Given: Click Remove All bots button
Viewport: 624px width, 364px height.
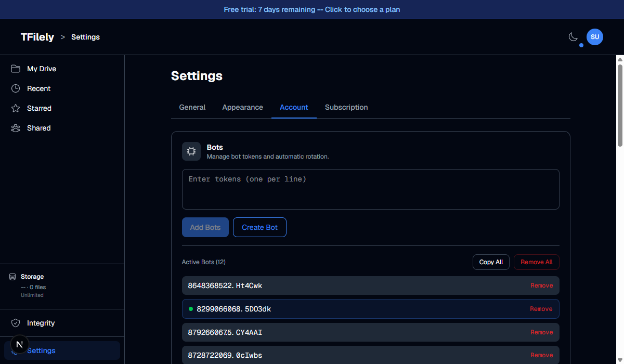Looking at the screenshot, I should pos(537,262).
